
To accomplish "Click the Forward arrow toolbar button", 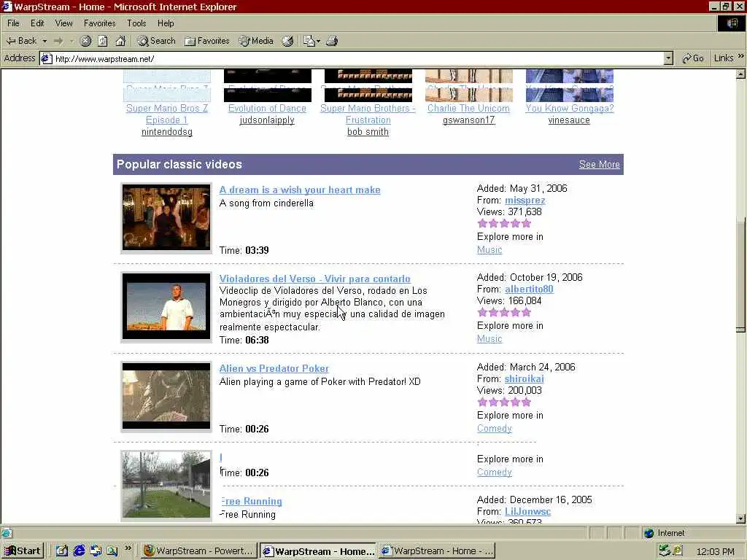I will pos(58,41).
